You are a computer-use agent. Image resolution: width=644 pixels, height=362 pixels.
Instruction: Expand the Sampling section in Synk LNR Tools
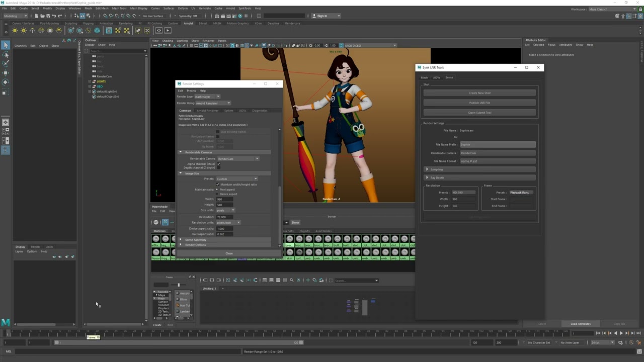(x=479, y=169)
